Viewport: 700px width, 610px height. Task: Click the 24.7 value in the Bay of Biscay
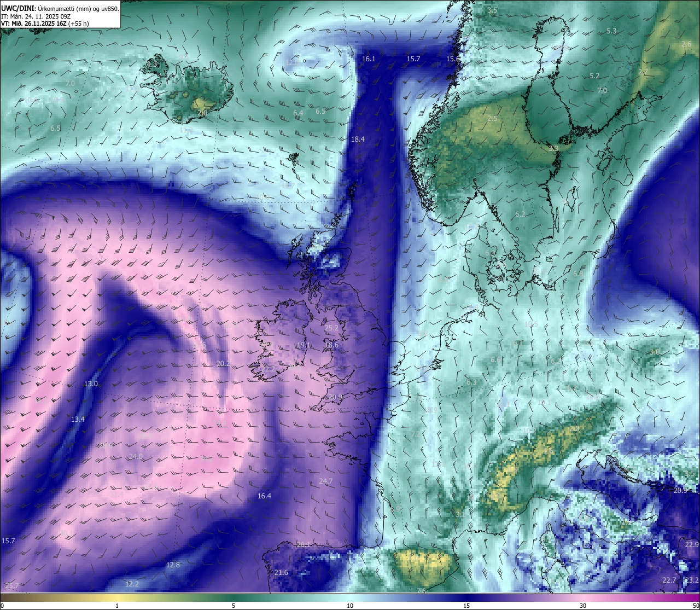(325, 481)
